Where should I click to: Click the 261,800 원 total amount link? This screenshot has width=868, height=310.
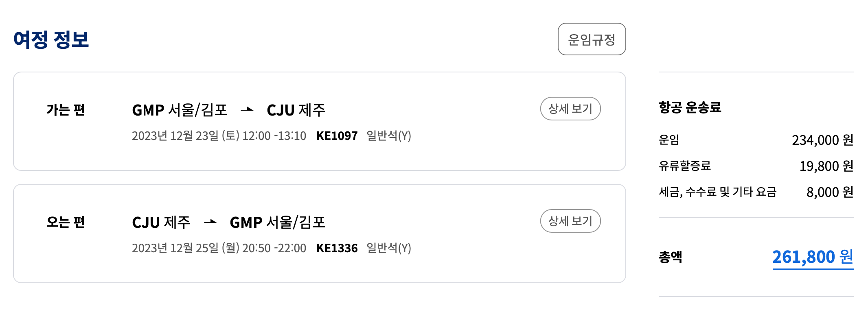[x=812, y=257]
